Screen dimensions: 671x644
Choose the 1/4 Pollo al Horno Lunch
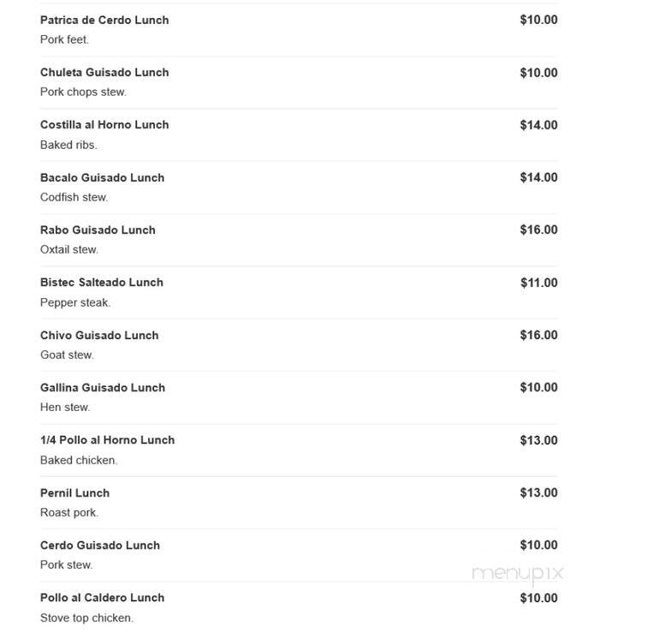point(108,440)
